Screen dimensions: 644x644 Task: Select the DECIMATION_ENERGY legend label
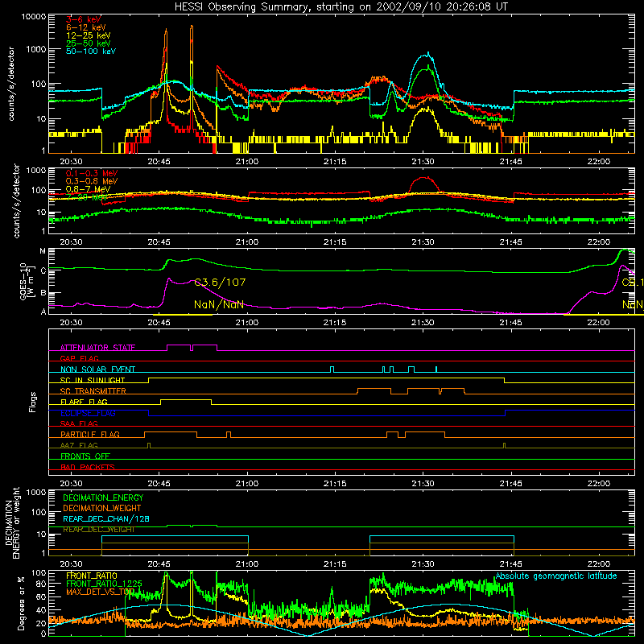103,497
